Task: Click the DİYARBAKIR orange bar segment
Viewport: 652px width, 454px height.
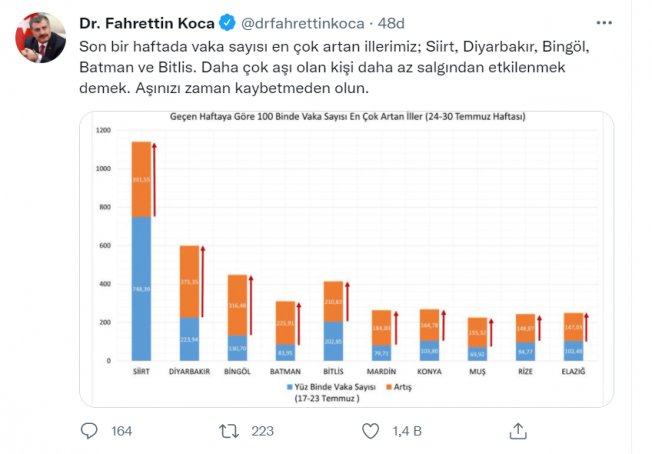Action: coord(190,281)
